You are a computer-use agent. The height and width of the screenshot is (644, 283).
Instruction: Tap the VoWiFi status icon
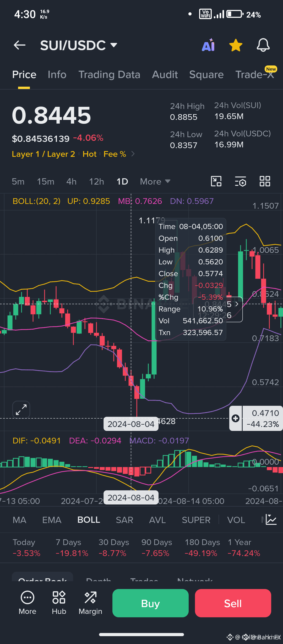click(205, 14)
